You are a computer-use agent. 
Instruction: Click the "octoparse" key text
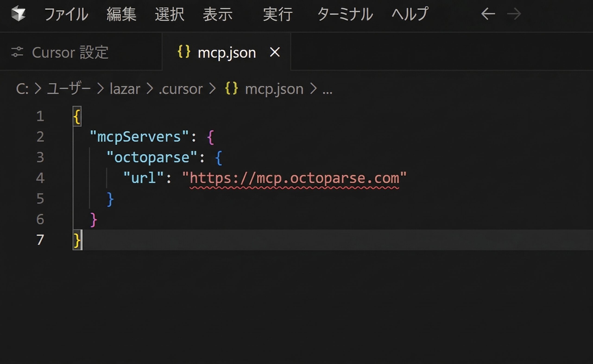pyautogui.click(x=152, y=157)
